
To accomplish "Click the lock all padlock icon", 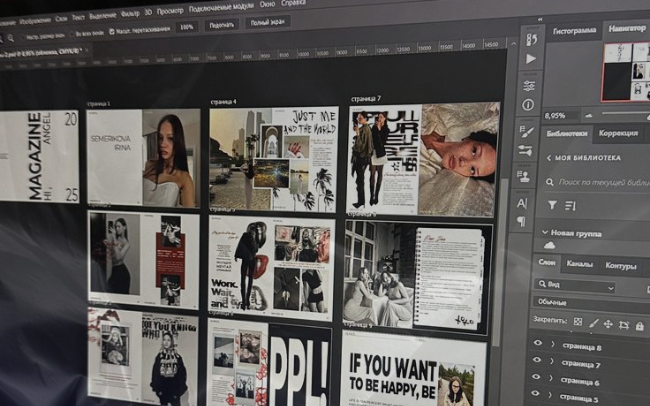I will 640,326.
